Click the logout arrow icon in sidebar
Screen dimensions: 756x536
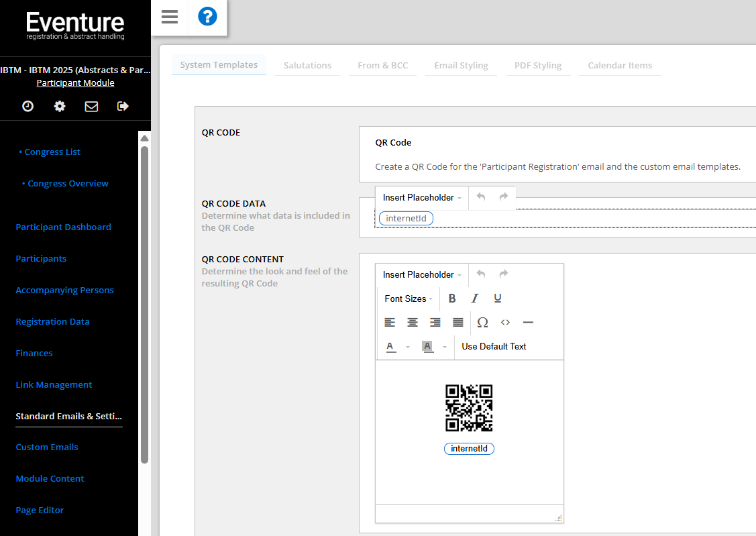pyautogui.click(x=123, y=106)
